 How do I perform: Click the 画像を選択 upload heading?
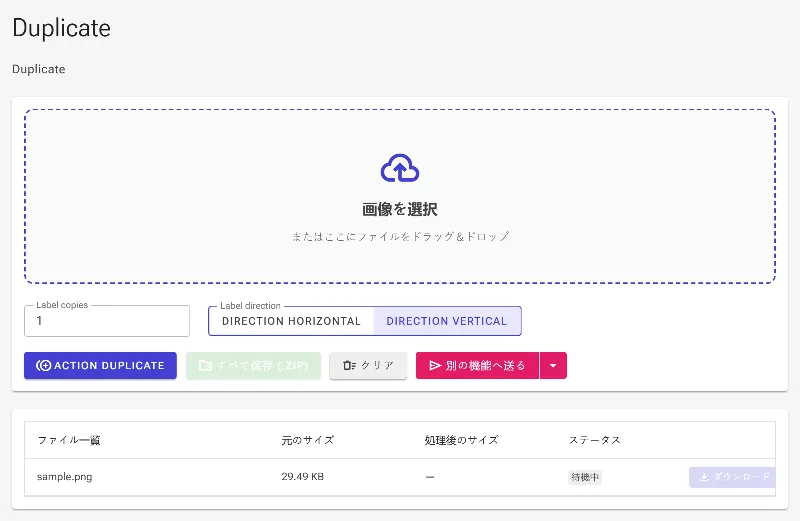click(x=400, y=209)
